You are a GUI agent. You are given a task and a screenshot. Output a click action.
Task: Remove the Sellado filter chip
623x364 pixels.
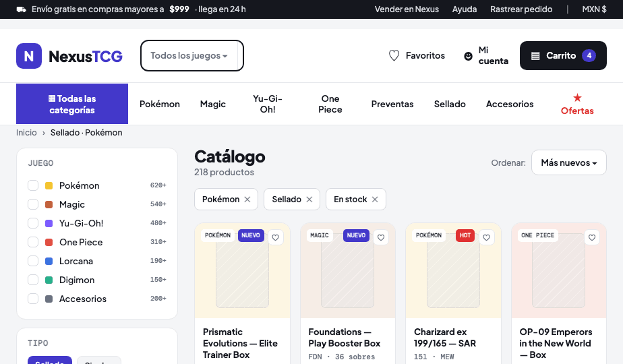click(x=309, y=199)
